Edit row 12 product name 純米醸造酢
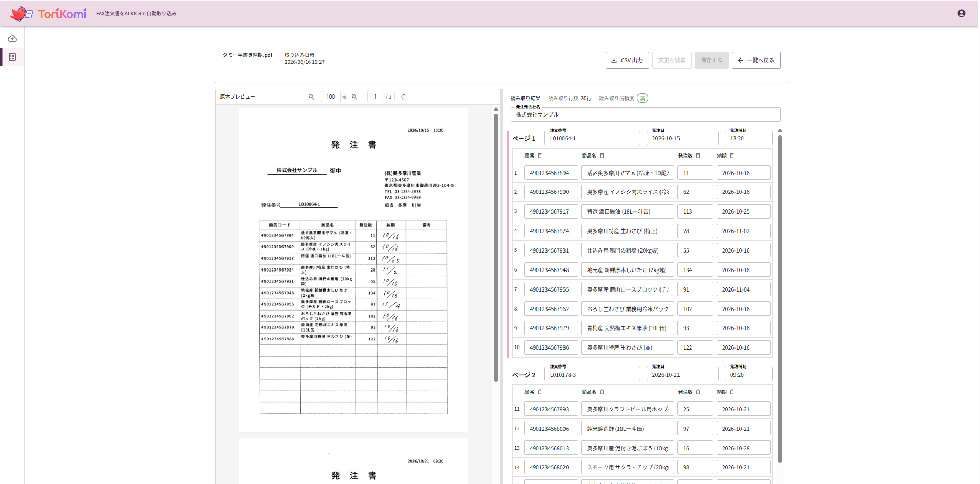This screenshot has height=484, width=980. [628, 429]
